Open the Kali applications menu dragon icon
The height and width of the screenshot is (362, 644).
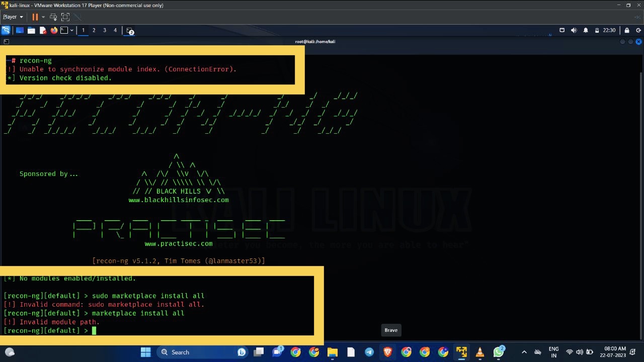click(x=6, y=30)
